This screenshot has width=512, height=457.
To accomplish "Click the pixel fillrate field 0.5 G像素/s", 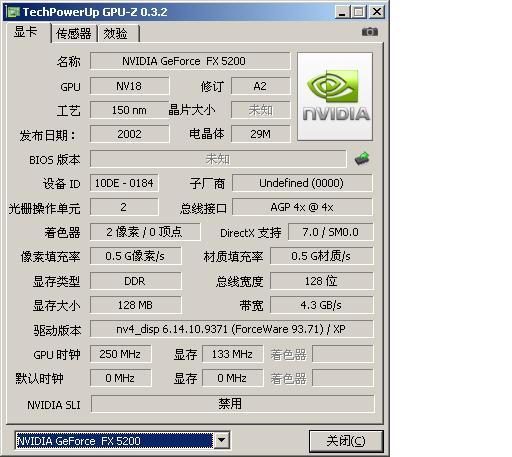I will (x=136, y=256).
